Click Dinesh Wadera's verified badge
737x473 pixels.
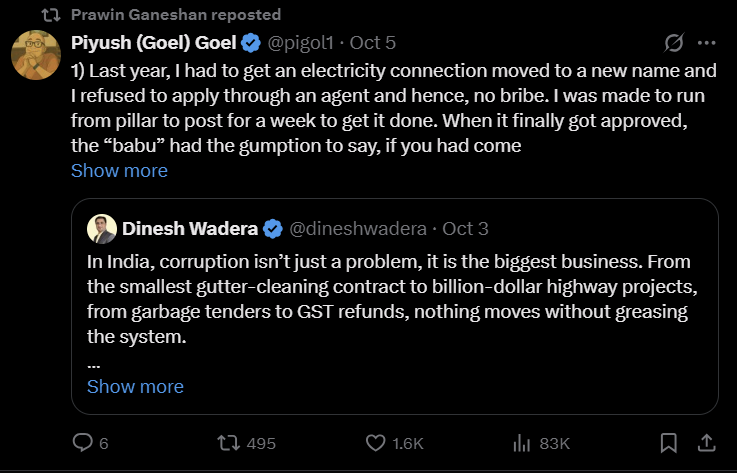click(x=271, y=229)
